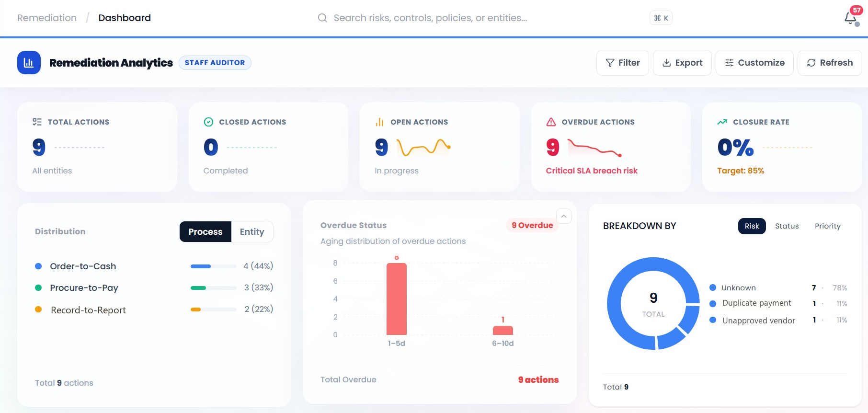Click the ⌘K shortcut badge
The height and width of the screenshot is (413, 868).
(x=661, y=18)
